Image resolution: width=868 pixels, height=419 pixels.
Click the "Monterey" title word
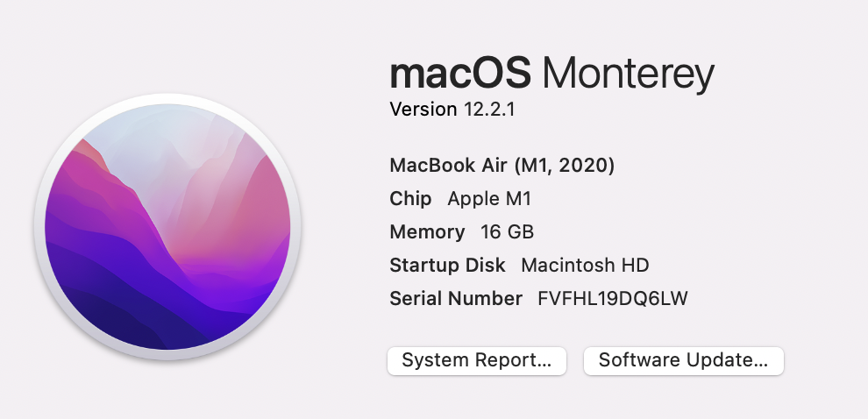(629, 74)
